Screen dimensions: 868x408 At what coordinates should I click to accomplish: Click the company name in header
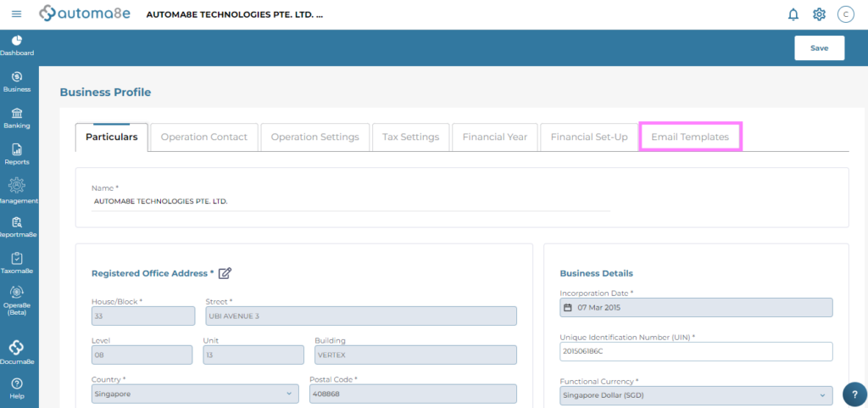(235, 14)
